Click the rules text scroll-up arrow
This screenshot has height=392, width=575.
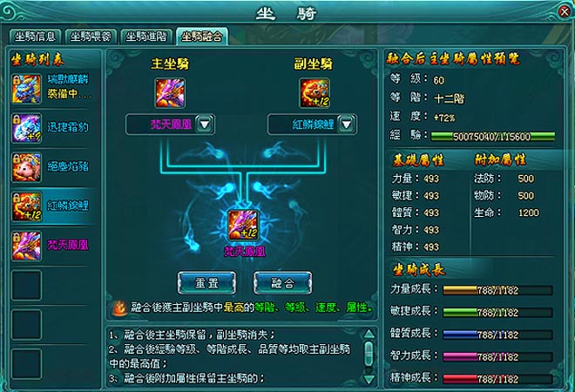[x=369, y=334]
